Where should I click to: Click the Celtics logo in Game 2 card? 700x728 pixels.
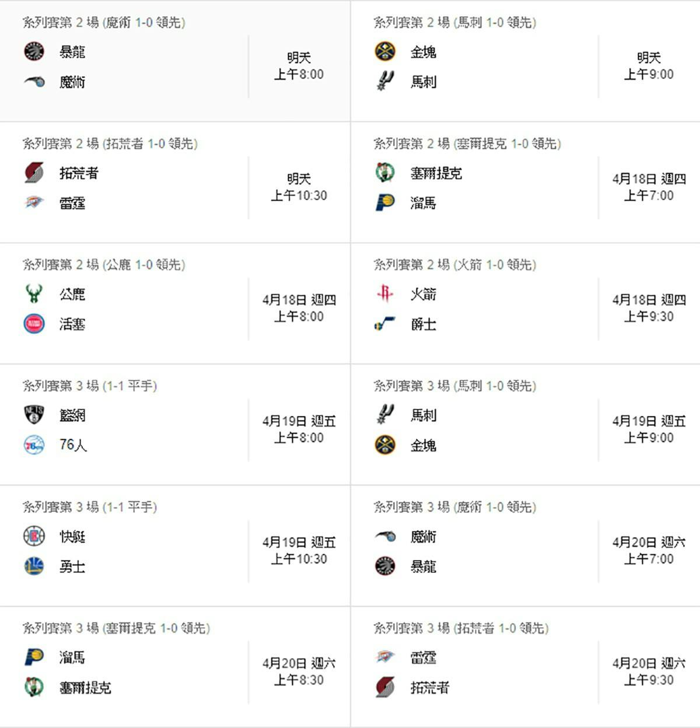[385, 173]
